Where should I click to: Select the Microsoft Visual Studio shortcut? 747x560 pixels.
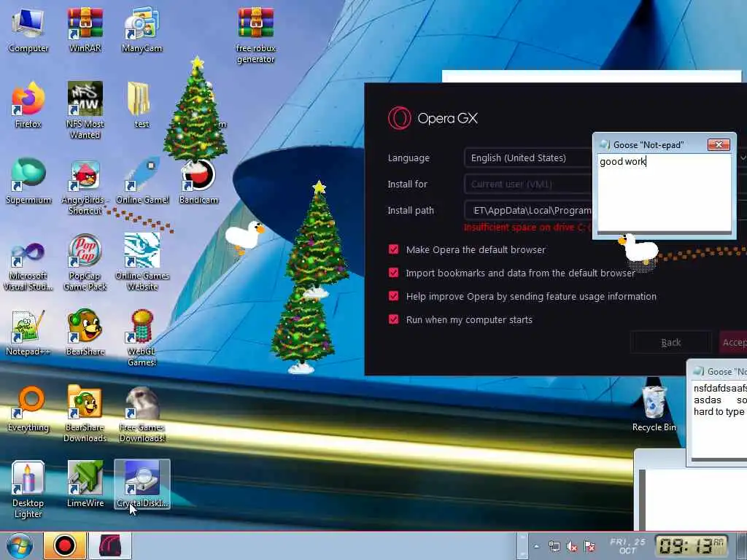point(28,262)
